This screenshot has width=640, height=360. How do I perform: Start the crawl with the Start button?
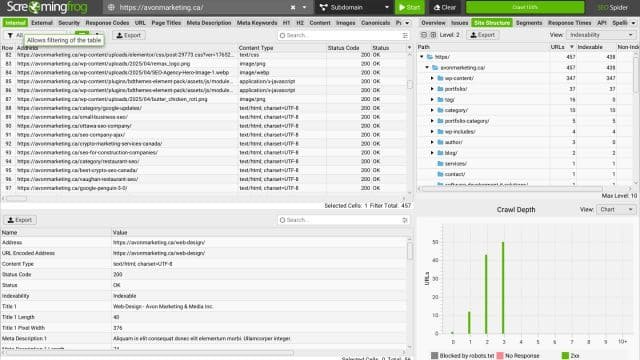tap(409, 7)
